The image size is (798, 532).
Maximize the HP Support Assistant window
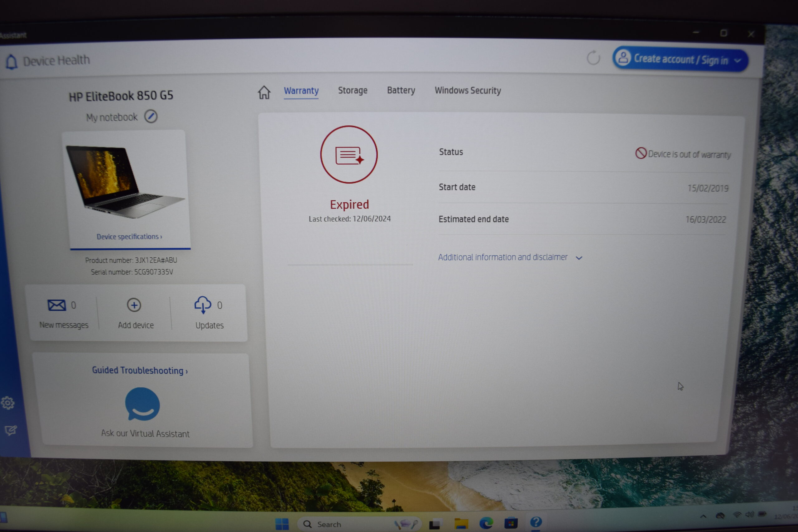click(724, 33)
